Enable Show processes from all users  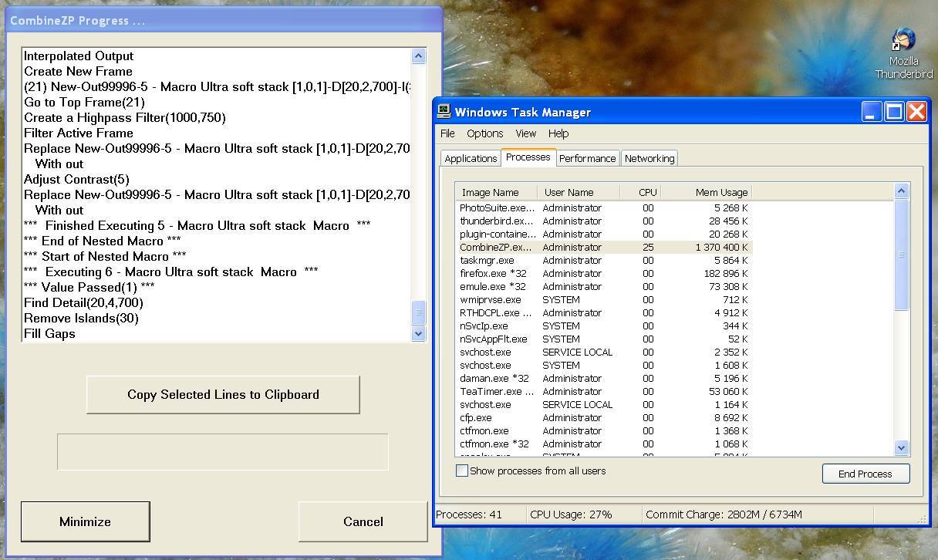tap(462, 471)
